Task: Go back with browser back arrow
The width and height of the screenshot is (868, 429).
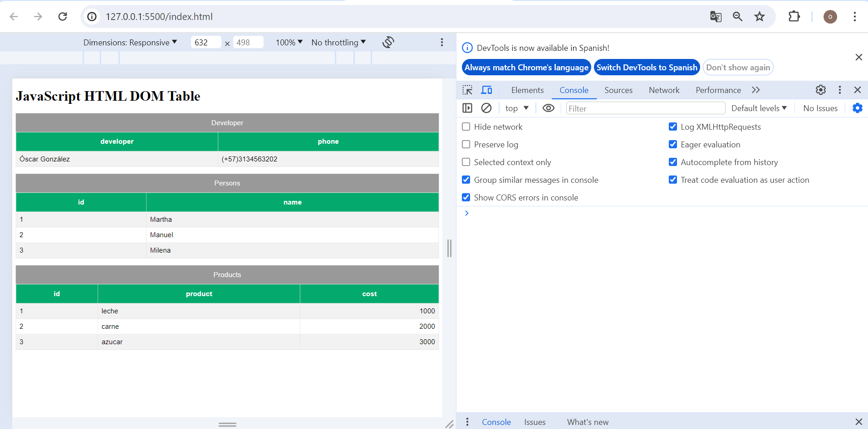Action: [14, 17]
